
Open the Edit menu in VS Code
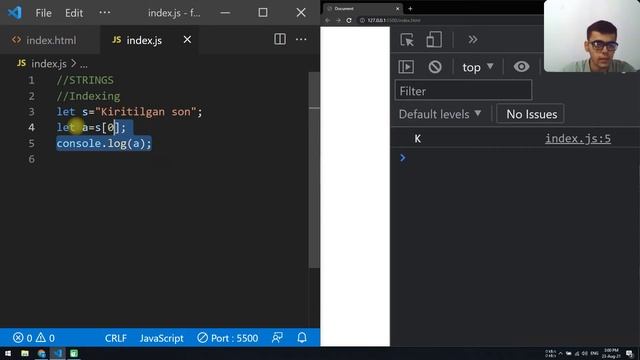(x=74, y=13)
